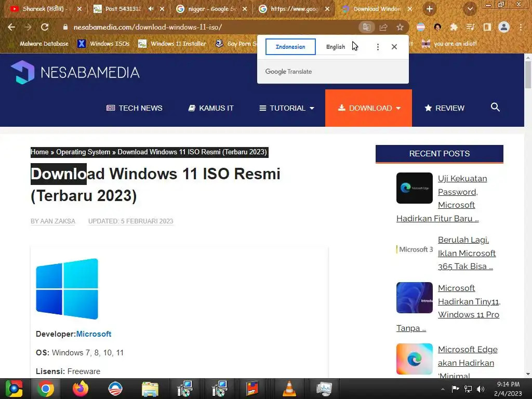The width and height of the screenshot is (532, 399).
Task: Open the tab search chevron
Action: coord(470,9)
